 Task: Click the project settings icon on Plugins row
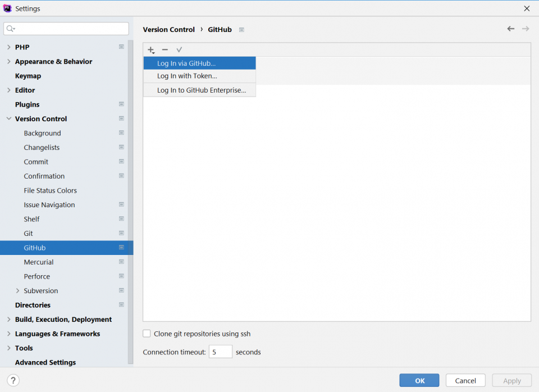(x=121, y=104)
